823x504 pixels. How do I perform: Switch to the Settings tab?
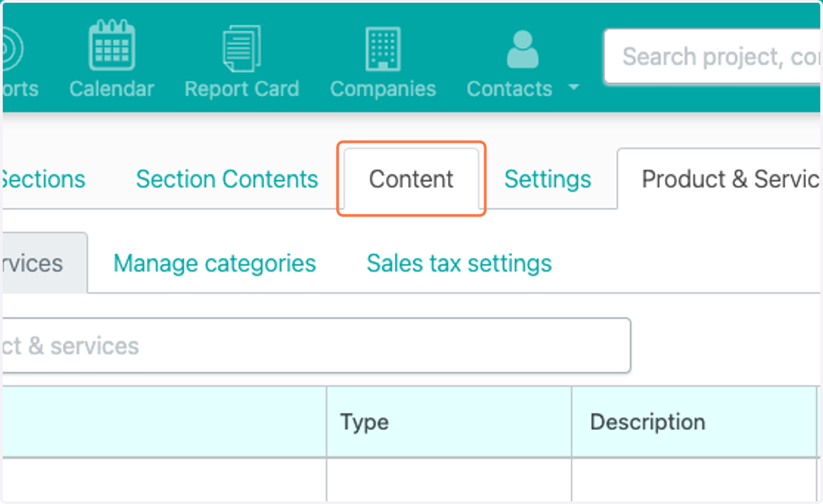pos(547,179)
